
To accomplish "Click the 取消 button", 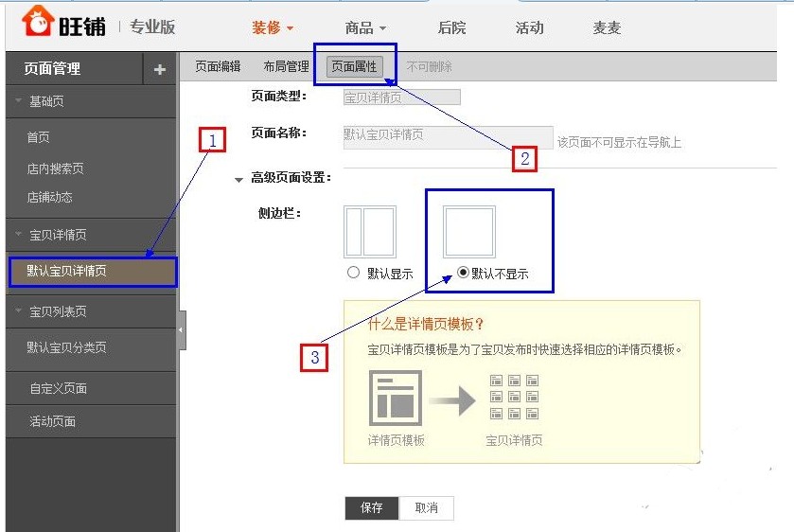I will (427, 508).
